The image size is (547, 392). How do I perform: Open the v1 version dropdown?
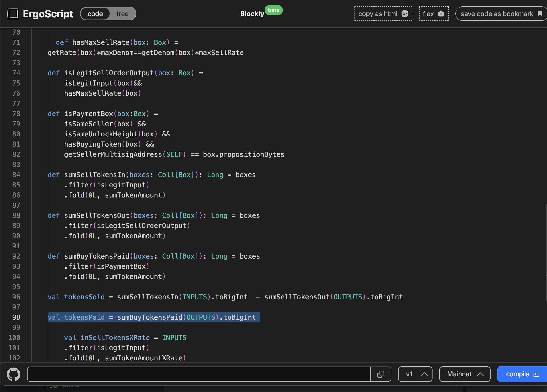click(x=415, y=374)
